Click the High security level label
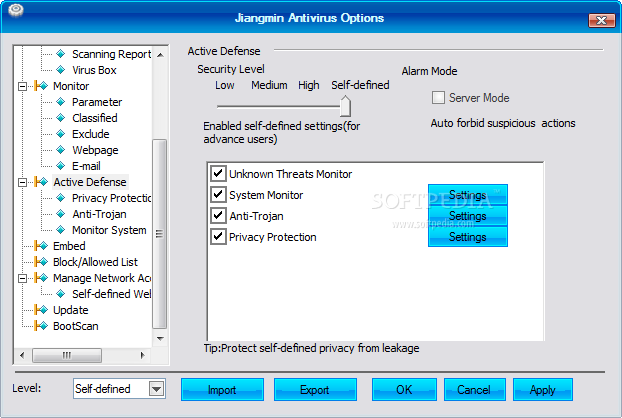 (309, 85)
